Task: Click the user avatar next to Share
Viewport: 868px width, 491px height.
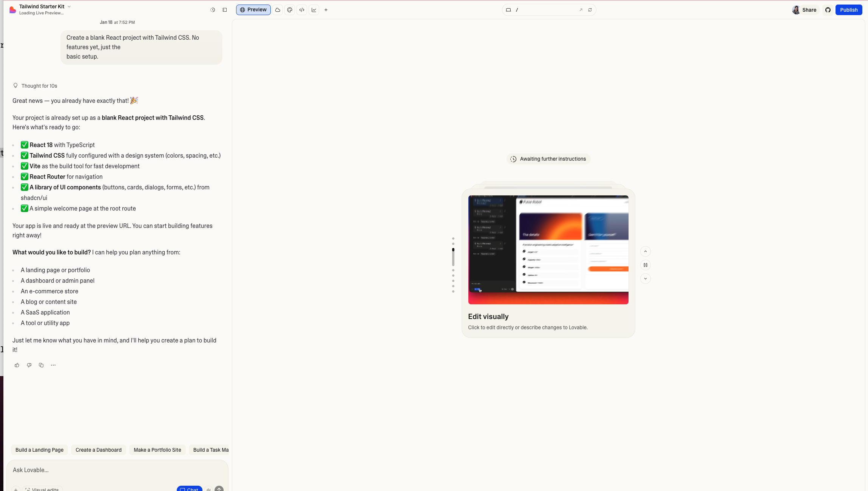Action: [796, 10]
